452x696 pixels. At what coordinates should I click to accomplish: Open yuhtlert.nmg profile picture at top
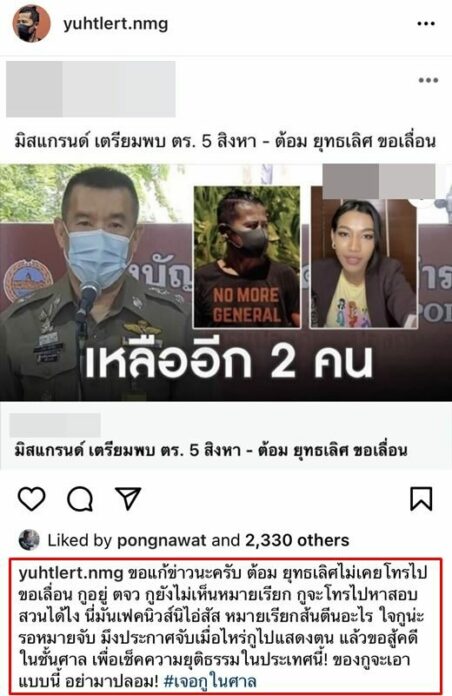click(31, 24)
